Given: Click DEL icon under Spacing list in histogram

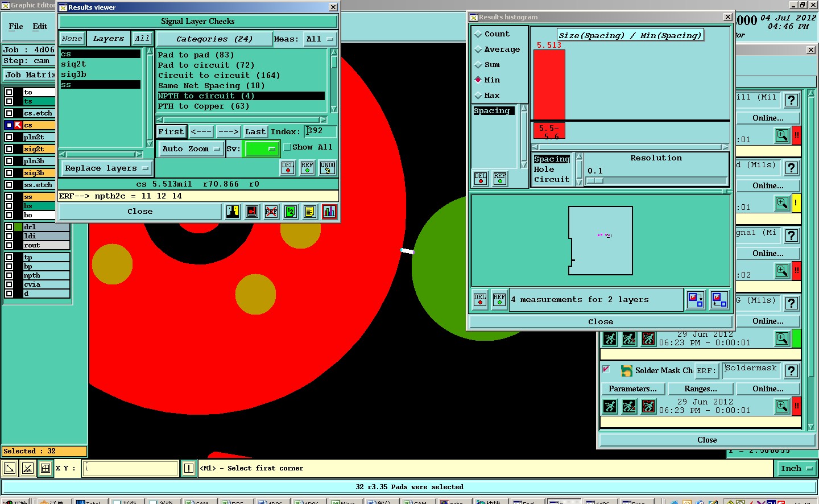Looking at the screenshot, I should pyautogui.click(x=481, y=179).
